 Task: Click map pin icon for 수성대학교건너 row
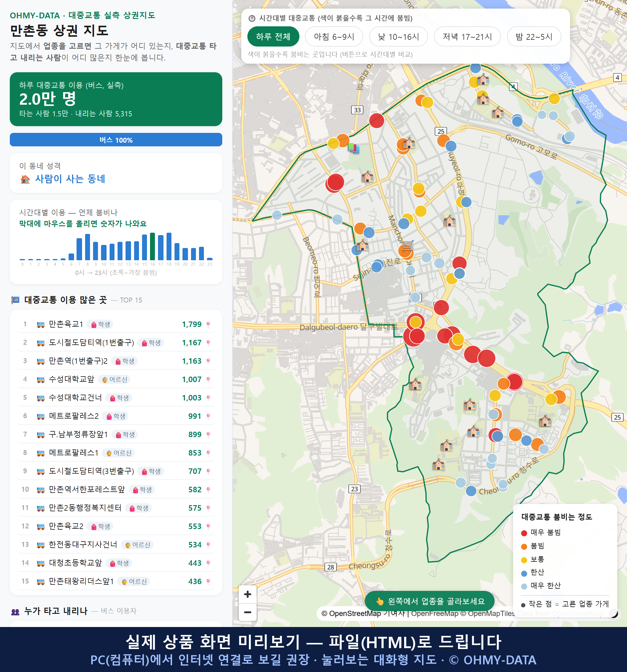[x=208, y=398]
